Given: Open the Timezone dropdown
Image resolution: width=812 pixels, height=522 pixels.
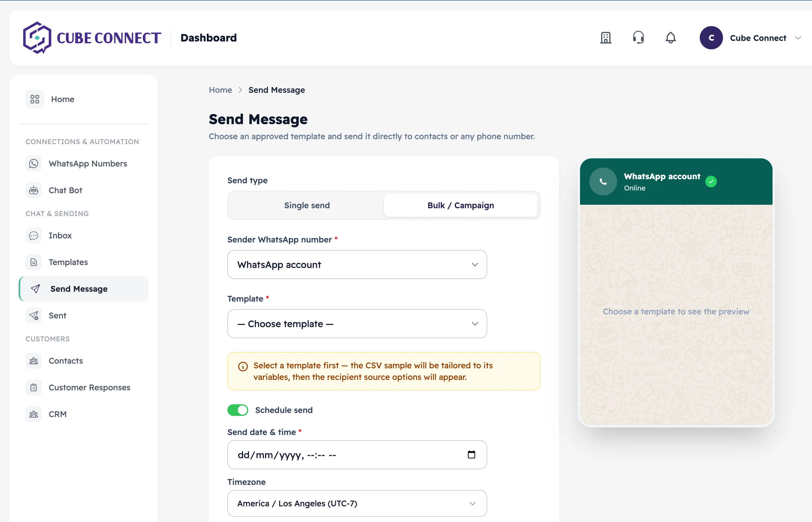Looking at the screenshot, I should click(357, 504).
